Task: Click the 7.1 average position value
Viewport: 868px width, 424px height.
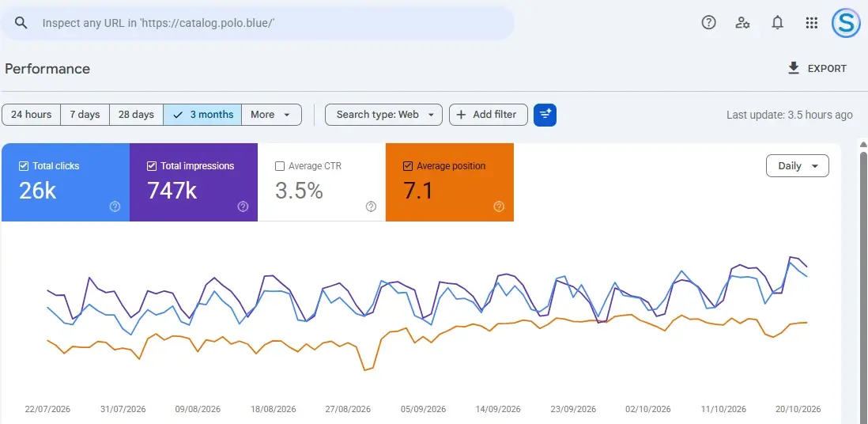Action: [418, 190]
